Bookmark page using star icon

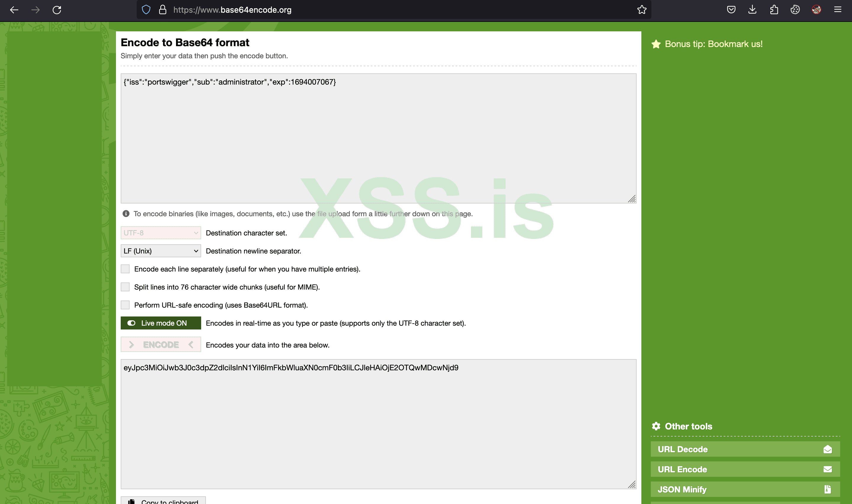point(641,10)
